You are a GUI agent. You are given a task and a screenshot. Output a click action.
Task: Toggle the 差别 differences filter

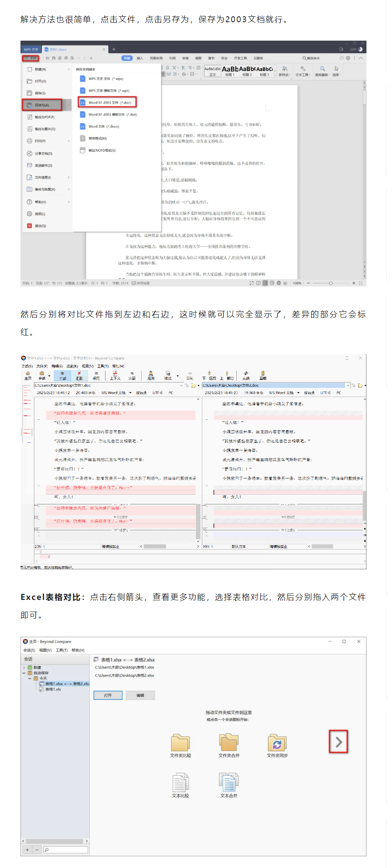pyautogui.click(x=79, y=375)
